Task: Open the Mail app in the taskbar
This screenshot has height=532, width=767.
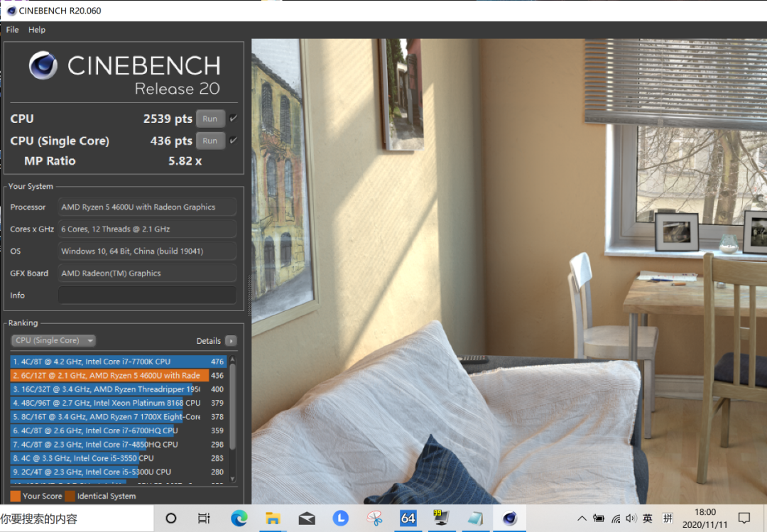Action: (307, 518)
